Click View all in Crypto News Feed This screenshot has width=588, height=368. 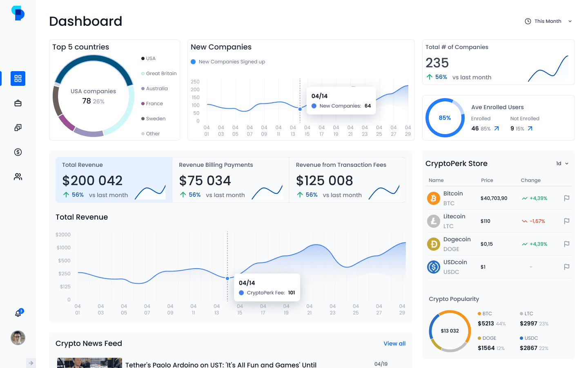tap(394, 343)
